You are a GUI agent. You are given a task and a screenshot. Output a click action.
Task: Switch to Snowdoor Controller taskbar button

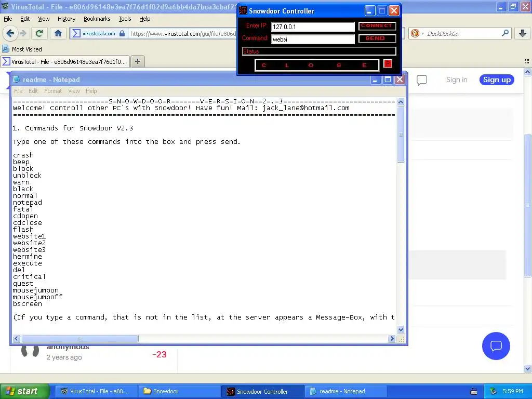[x=263, y=391]
